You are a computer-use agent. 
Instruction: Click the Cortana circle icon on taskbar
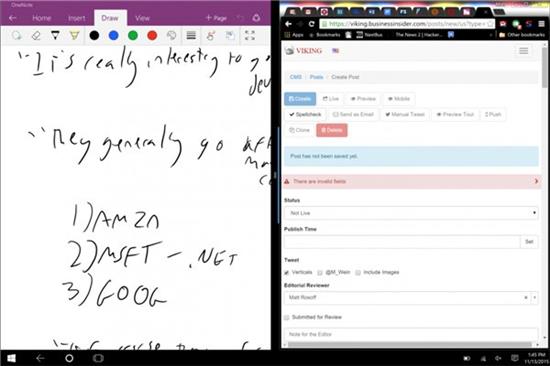point(69,358)
